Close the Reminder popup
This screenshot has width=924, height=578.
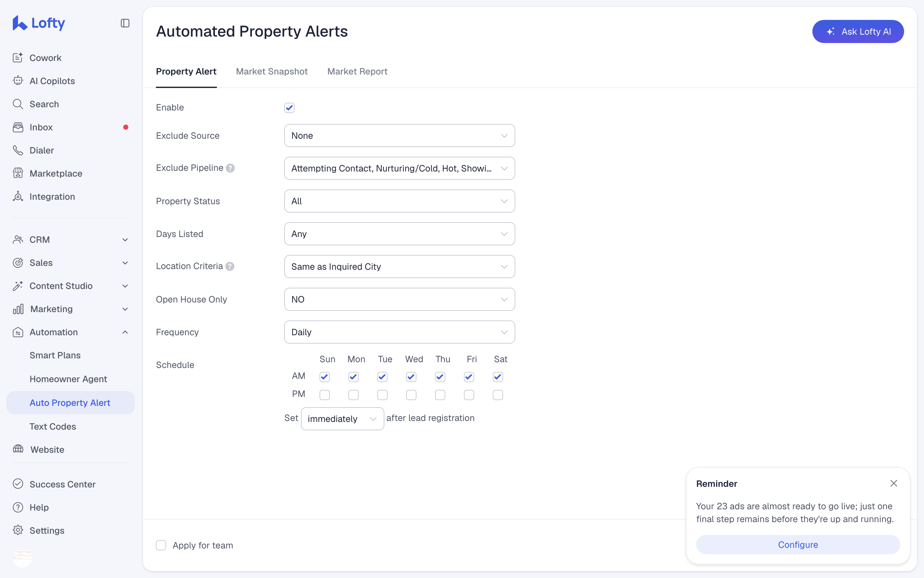[x=894, y=483]
